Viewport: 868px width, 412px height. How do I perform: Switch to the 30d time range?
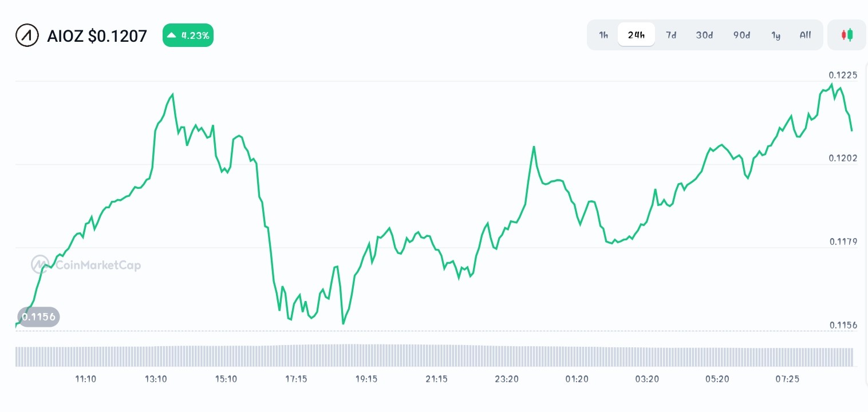(704, 35)
